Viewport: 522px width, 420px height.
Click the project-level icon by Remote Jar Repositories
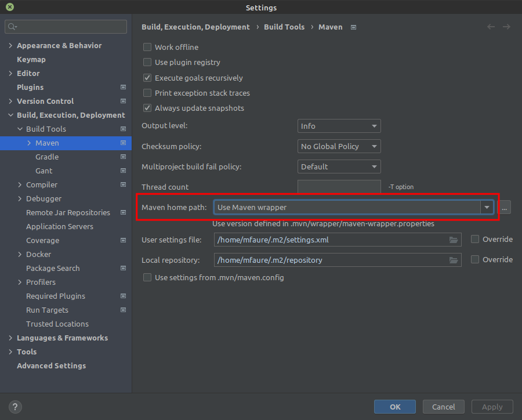(x=123, y=212)
